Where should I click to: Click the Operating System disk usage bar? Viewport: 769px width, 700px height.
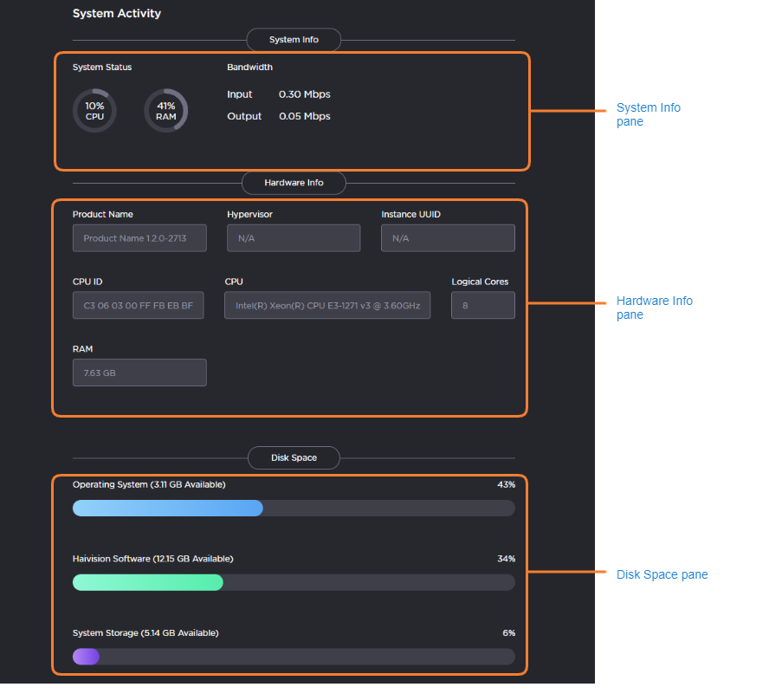click(294, 509)
